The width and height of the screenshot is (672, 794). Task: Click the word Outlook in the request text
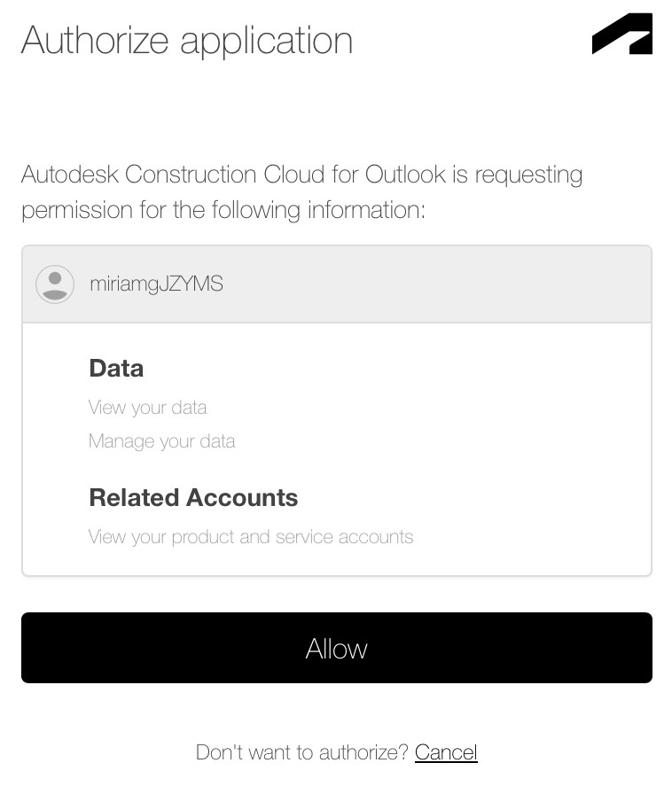tap(405, 175)
